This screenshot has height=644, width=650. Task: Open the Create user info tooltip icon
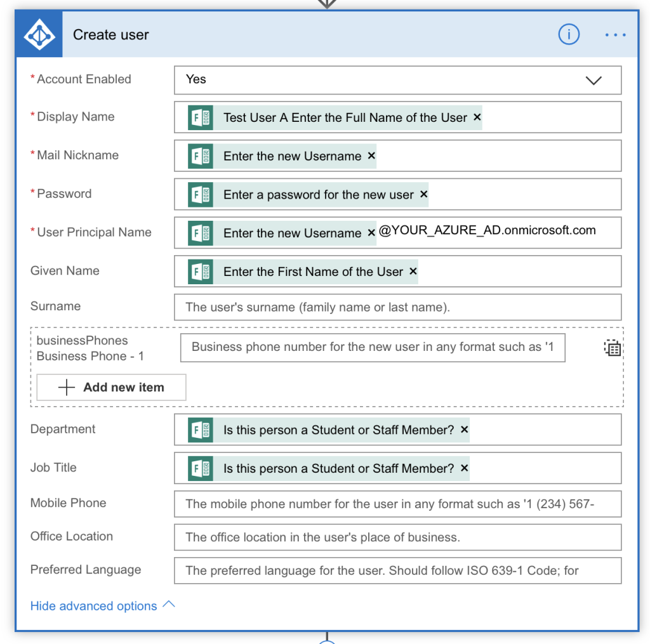569,34
